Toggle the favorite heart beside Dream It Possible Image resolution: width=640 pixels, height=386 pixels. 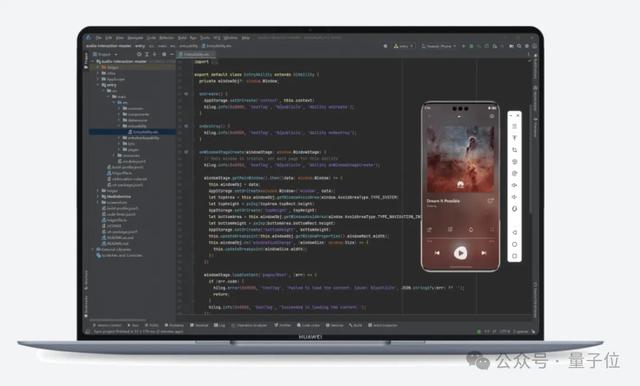491,201
